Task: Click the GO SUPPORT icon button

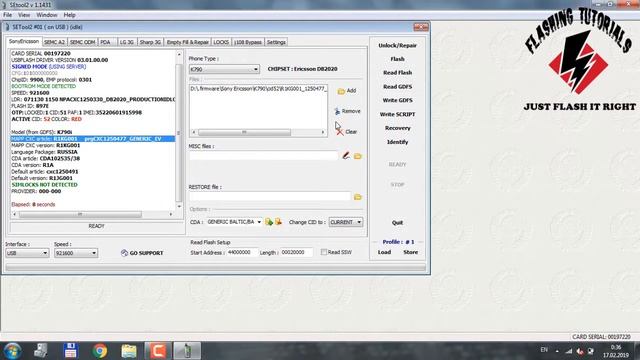Action: tap(142, 253)
